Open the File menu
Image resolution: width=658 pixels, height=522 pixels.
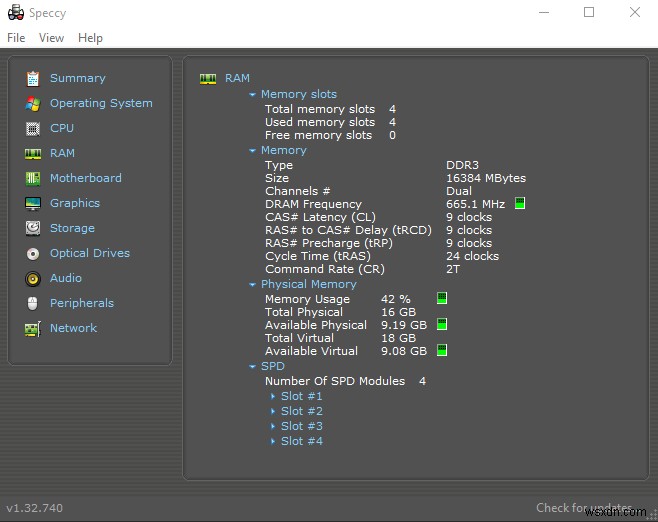pos(16,38)
